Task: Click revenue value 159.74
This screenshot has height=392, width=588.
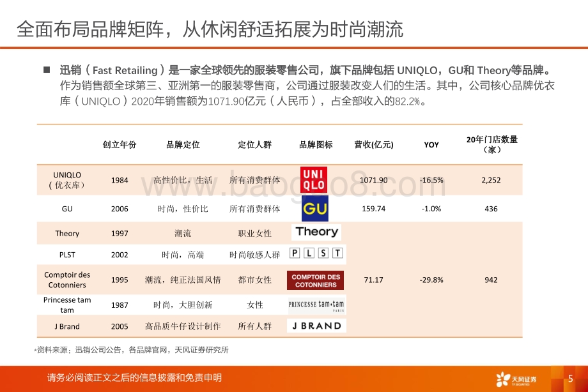Action: (374, 209)
